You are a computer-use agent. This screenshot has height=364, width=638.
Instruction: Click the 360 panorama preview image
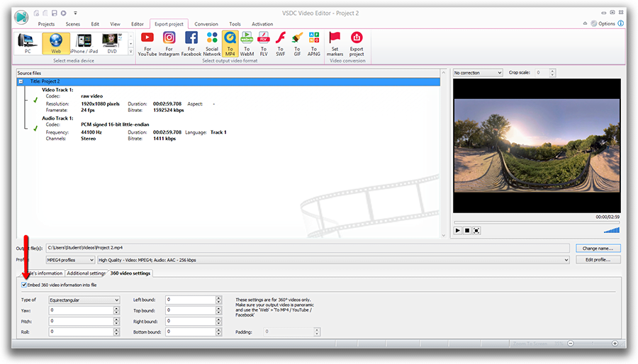pyautogui.click(x=537, y=145)
